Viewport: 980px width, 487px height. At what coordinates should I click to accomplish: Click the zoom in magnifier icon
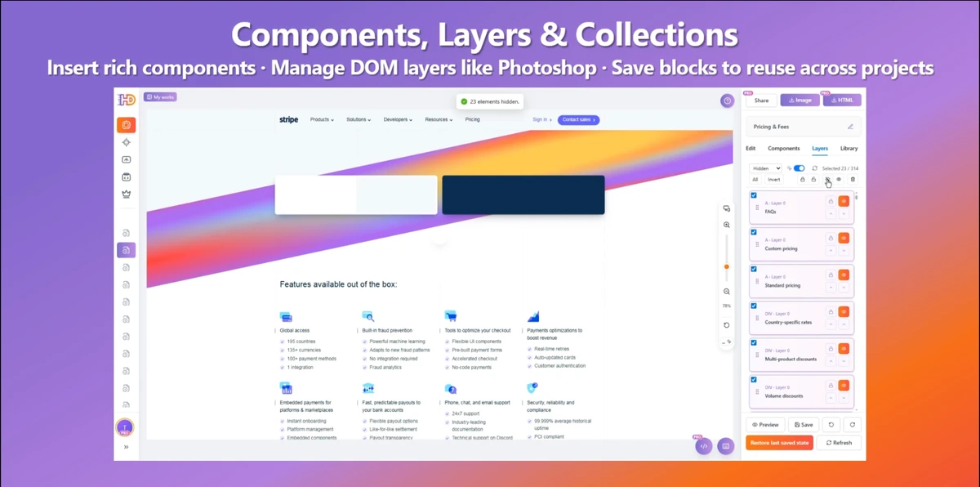727,225
